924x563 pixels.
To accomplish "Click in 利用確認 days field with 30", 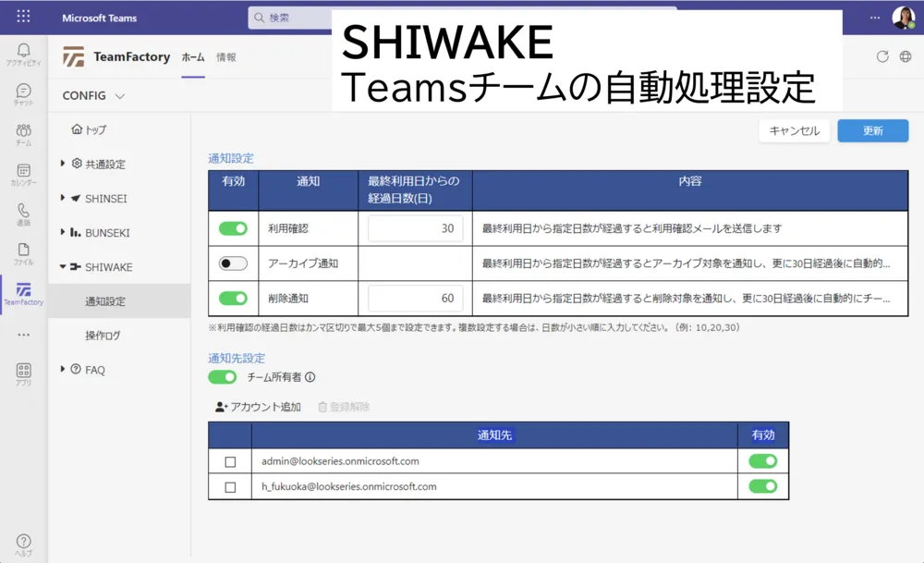I will click(416, 228).
